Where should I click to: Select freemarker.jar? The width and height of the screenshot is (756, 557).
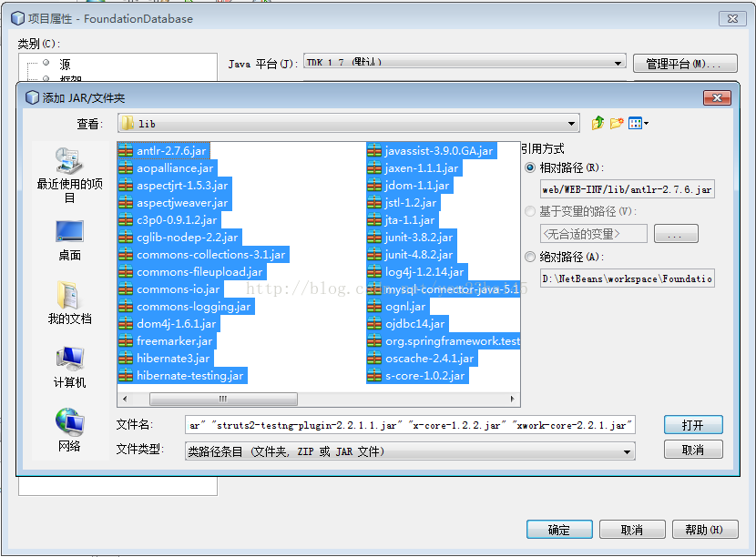[167, 341]
